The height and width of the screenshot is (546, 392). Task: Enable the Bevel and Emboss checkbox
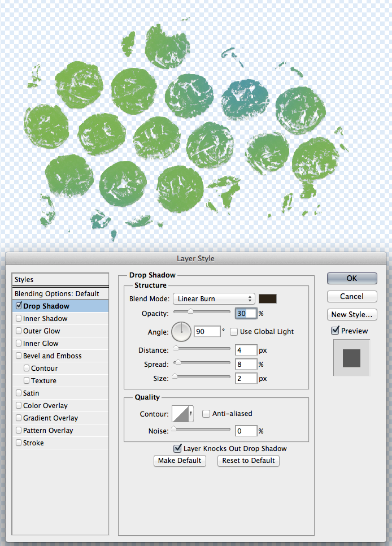(19, 356)
